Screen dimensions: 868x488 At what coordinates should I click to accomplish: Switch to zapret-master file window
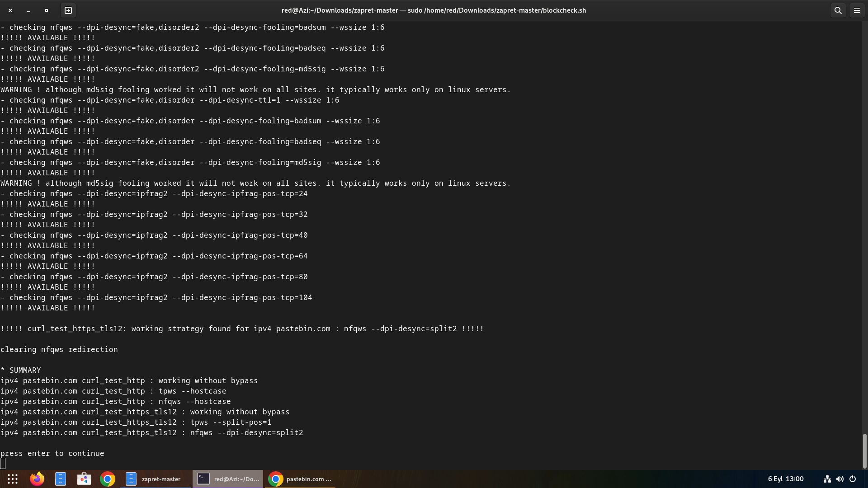[155, 479]
